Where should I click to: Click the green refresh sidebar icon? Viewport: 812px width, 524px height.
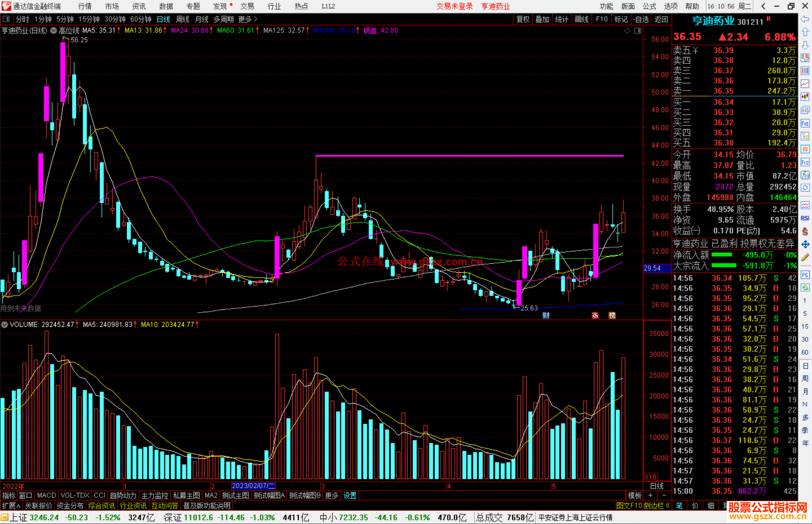pyautogui.click(x=805, y=288)
